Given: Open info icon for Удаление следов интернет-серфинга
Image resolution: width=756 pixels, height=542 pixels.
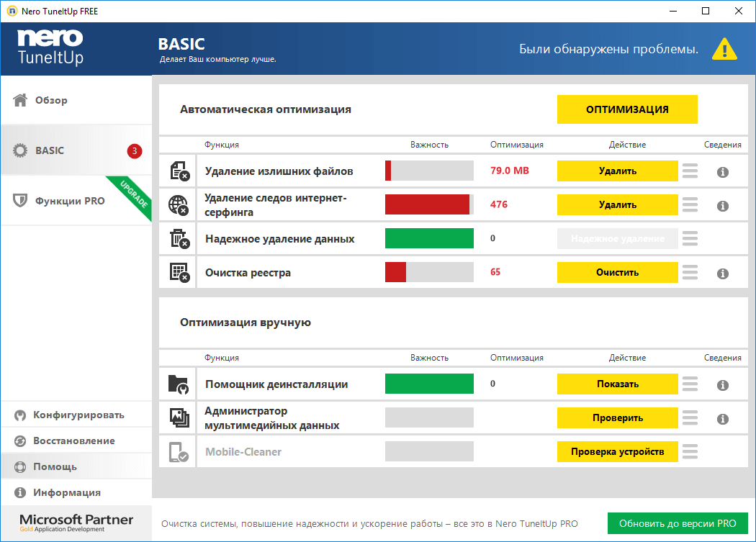Looking at the screenshot, I should pyautogui.click(x=722, y=206).
